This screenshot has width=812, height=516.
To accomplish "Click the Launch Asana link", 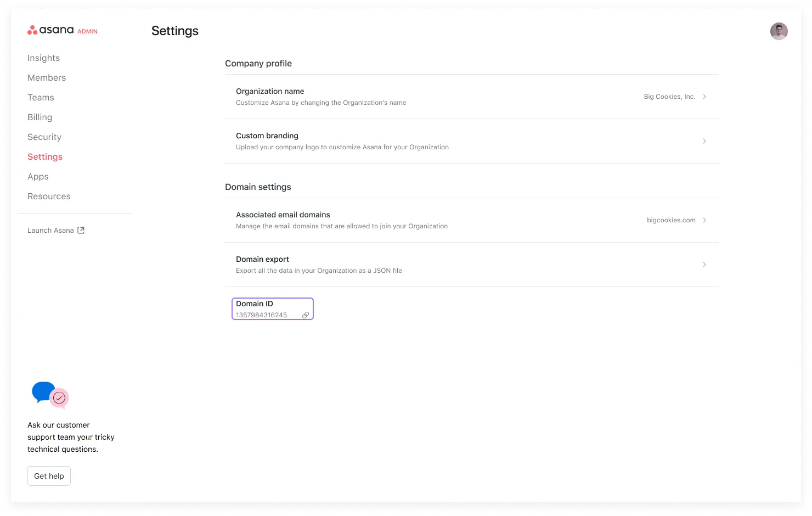I will pyautogui.click(x=50, y=231).
